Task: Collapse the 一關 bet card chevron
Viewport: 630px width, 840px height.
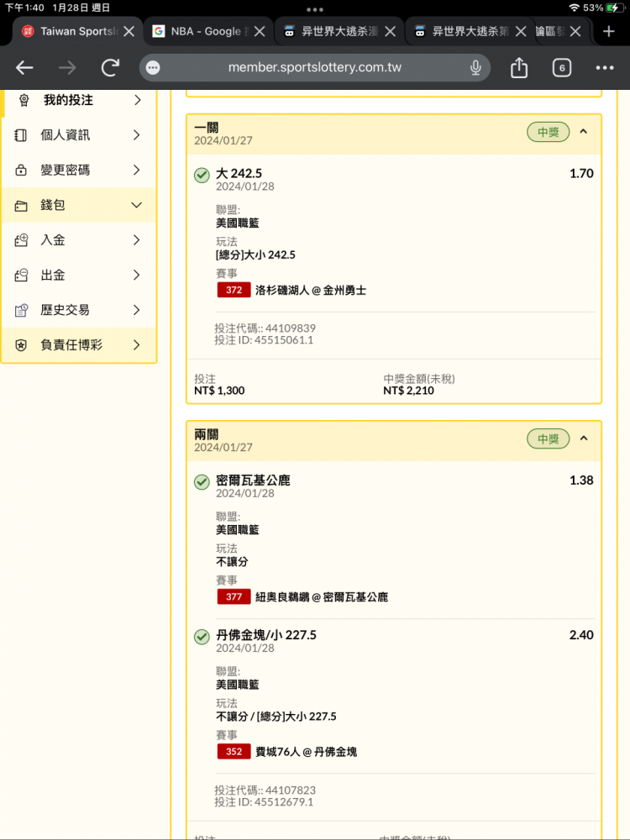Action: point(584,131)
